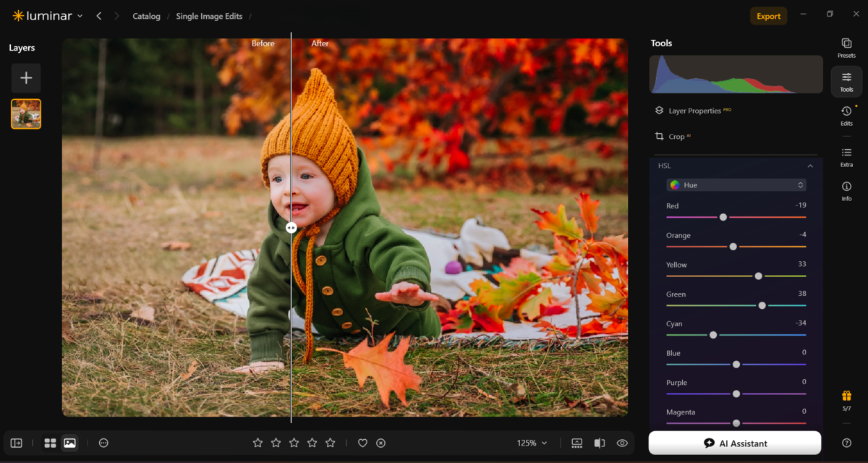Screen dimensions: 868x463
Task: Click the Green value 38
Action: coord(802,294)
